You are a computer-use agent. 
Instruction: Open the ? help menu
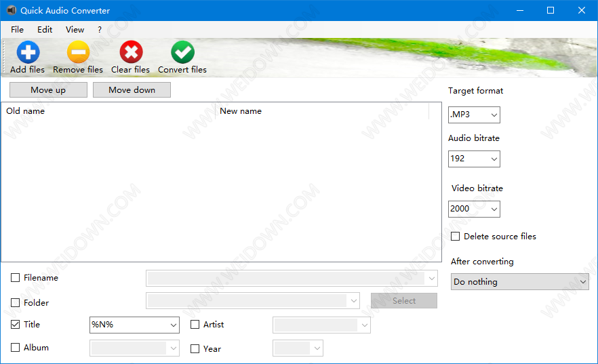coord(100,30)
